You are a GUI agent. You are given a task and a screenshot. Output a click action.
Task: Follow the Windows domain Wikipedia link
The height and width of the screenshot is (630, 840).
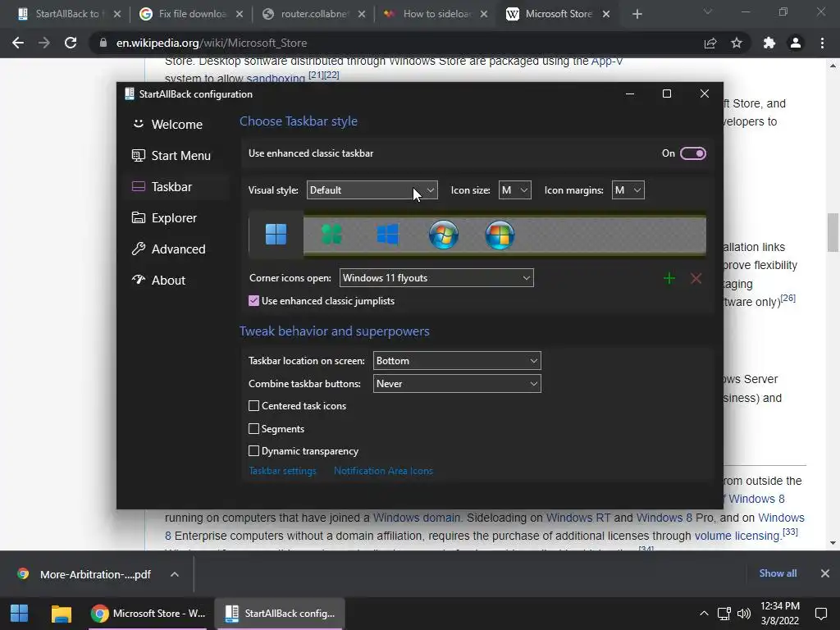(x=416, y=518)
